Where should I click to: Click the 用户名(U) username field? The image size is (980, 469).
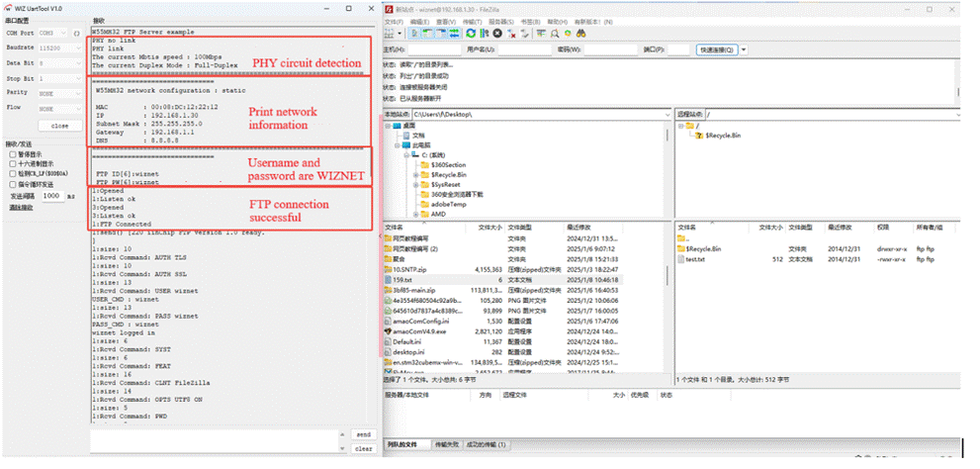pyautogui.click(x=524, y=49)
